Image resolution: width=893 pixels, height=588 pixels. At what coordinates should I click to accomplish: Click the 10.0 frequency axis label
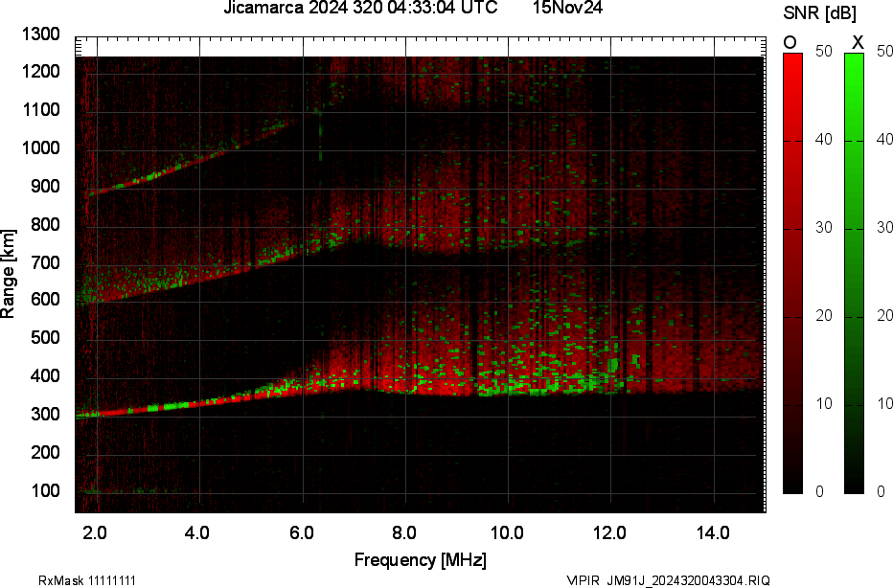click(x=507, y=532)
